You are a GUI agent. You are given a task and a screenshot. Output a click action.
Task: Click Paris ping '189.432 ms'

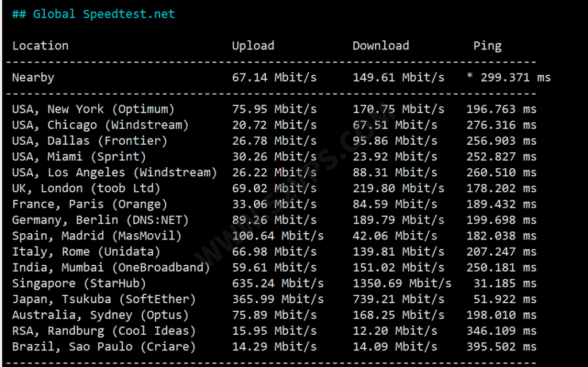[501, 204]
